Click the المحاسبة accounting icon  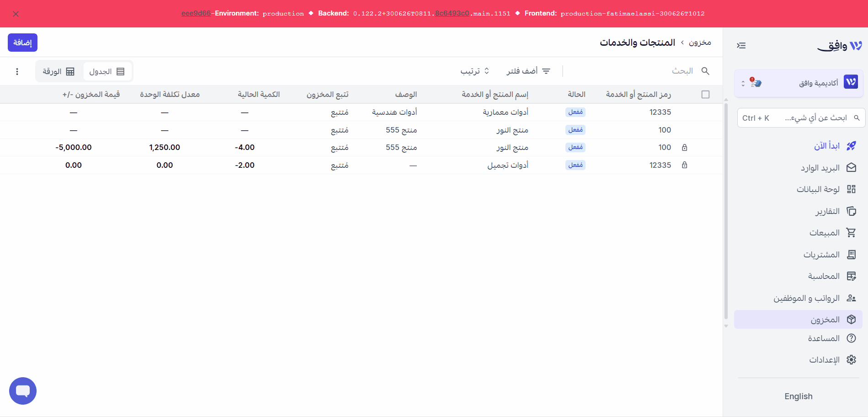(851, 276)
